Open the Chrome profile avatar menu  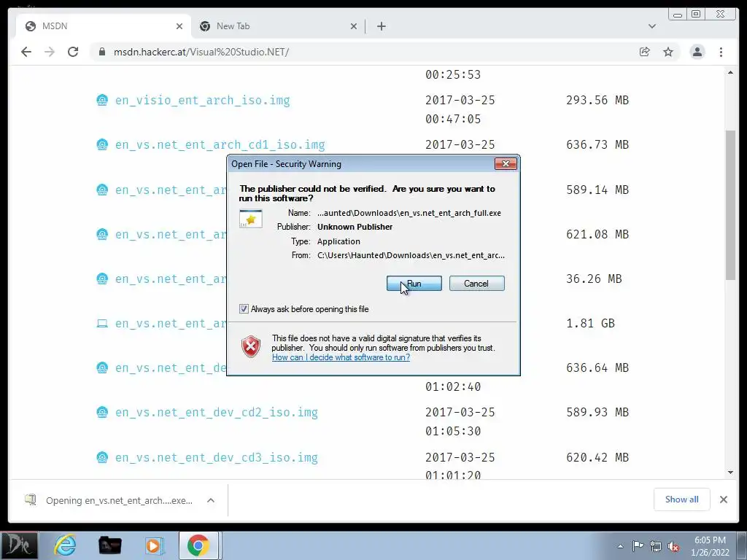point(697,52)
